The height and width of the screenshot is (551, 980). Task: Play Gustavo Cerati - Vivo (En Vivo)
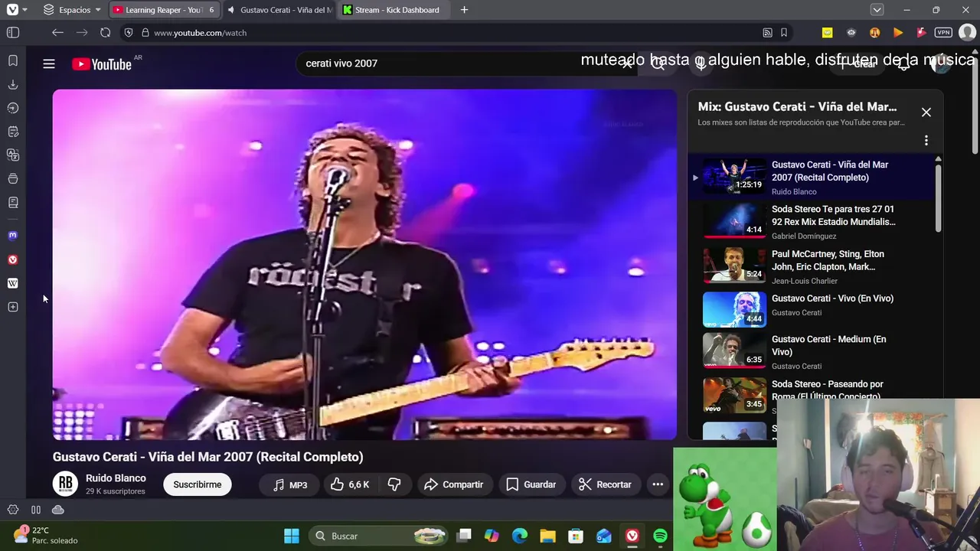pyautogui.click(x=812, y=309)
